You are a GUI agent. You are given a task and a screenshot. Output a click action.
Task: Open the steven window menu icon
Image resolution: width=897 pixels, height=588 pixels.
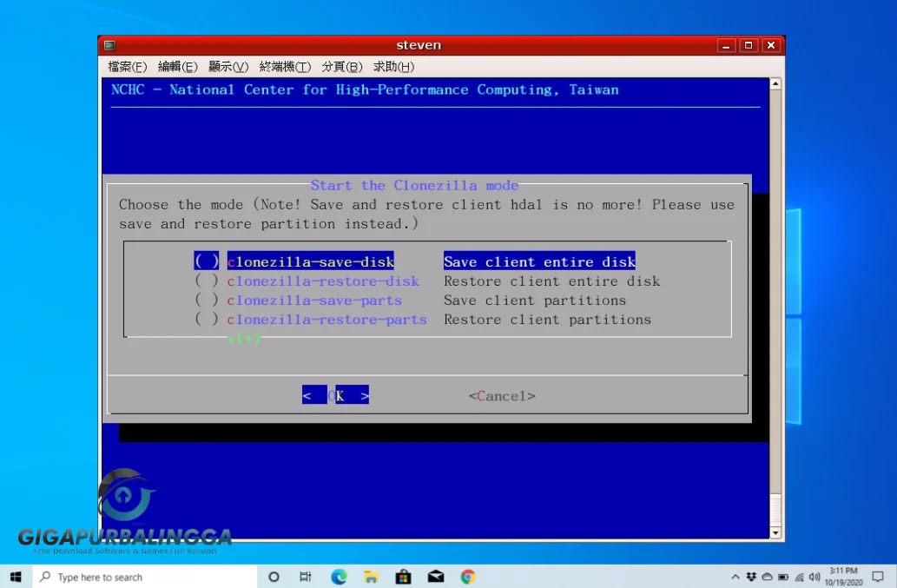point(109,45)
